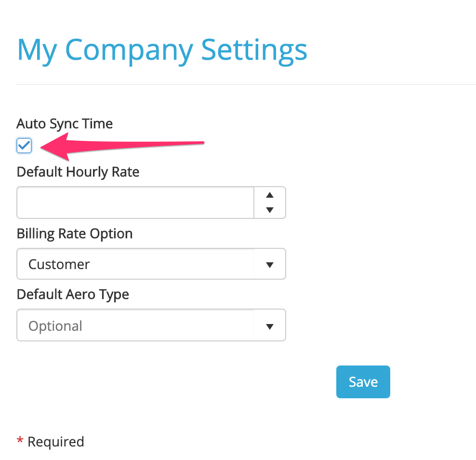Screen dimensions: 476x460
Task: Click inside the Default Hourly Rate field
Action: point(135,202)
